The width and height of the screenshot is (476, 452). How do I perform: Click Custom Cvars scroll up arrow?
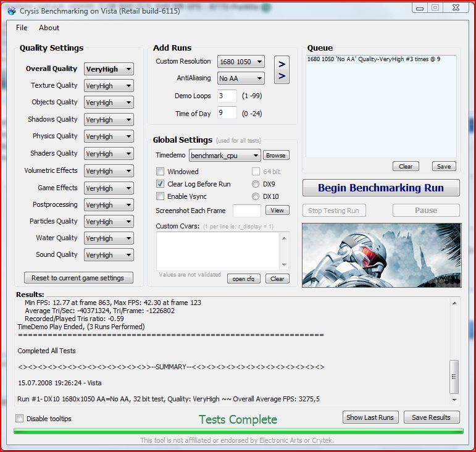(284, 238)
